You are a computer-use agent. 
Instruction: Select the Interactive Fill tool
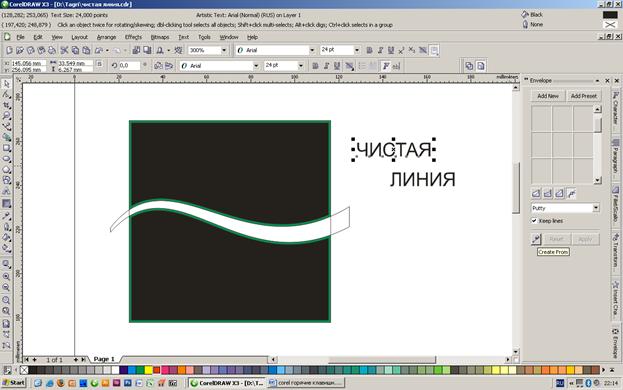6,248
